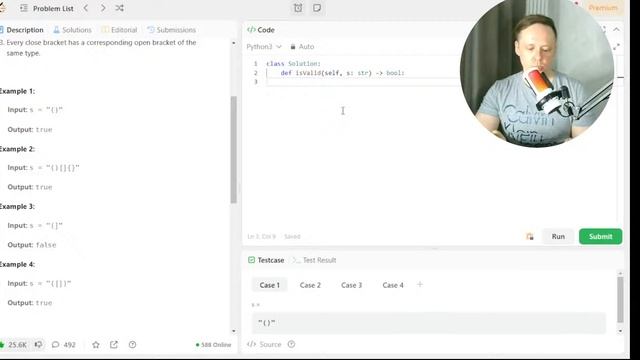Click the 'Ln 3, Col 9' cursor position status
The image size is (640, 360).
pos(262,236)
